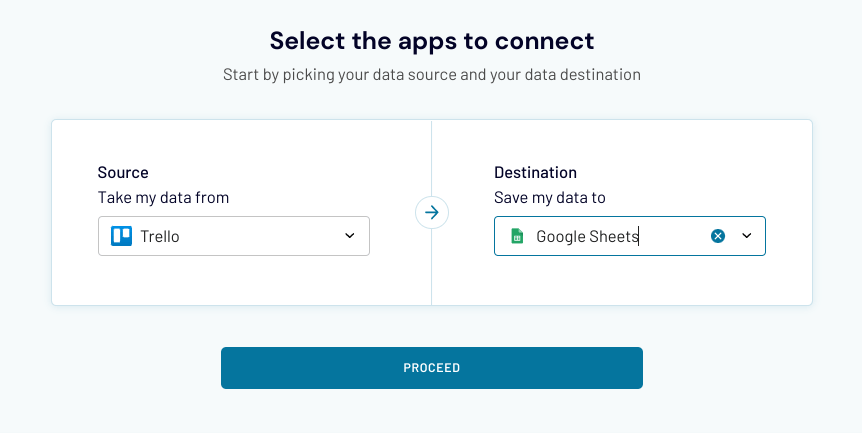Select the Trello text in the source box
Image resolution: width=862 pixels, height=433 pixels.
160,236
